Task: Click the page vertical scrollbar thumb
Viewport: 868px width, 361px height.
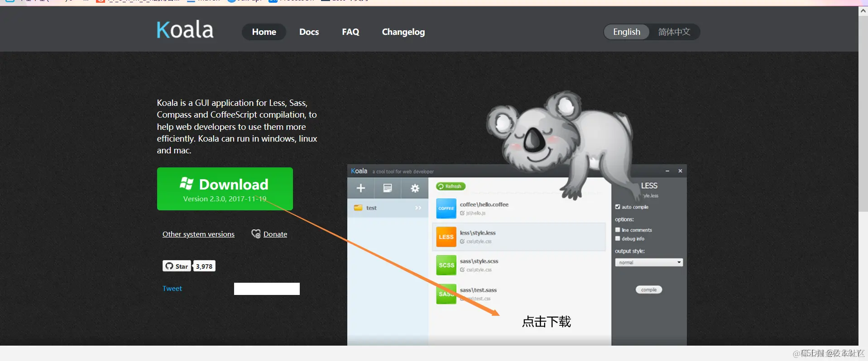Action: click(x=863, y=114)
